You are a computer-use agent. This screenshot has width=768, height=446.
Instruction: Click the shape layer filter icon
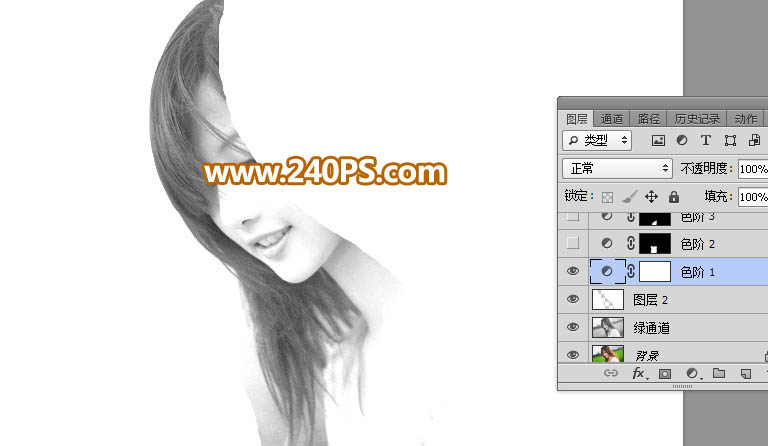pos(730,141)
